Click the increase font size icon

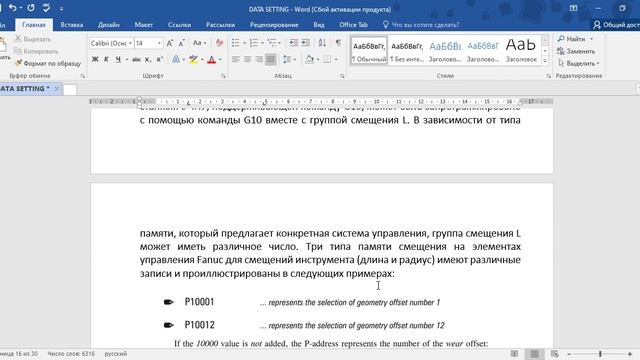[170, 43]
